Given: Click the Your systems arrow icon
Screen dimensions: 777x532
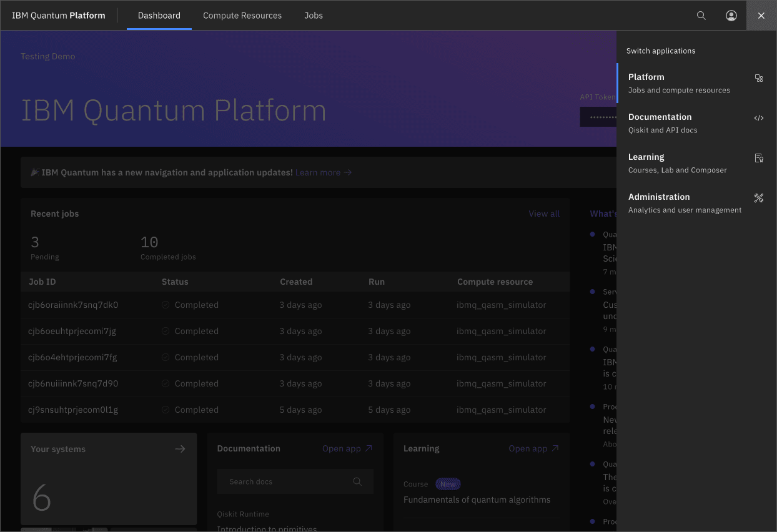Looking at the screenshot, I should click(180, 449).
